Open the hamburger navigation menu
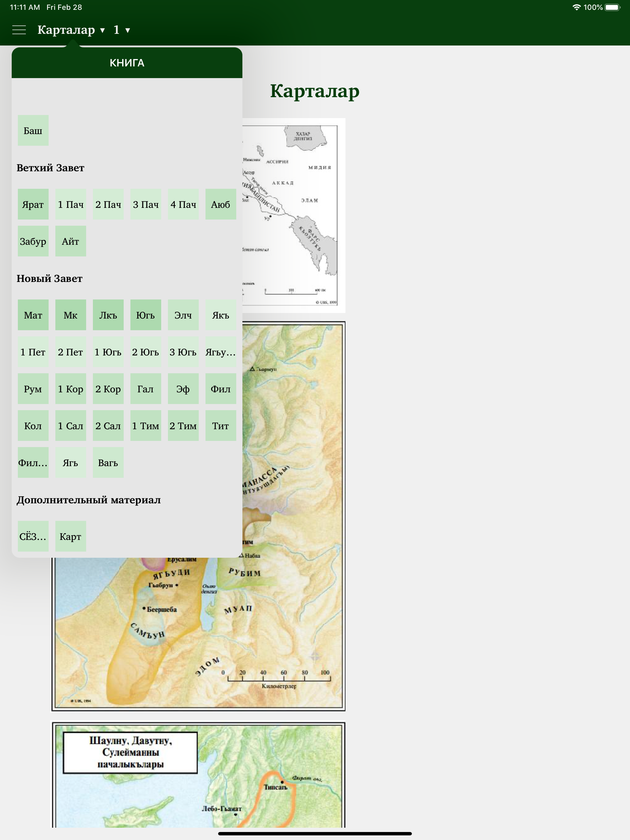The width and height of the screenshot is (630, 840). click(19, 30)
